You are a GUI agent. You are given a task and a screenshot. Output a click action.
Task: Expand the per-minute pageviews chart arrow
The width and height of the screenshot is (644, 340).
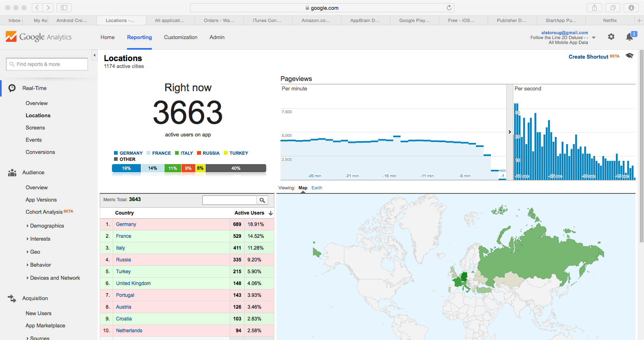coord(510,132)
